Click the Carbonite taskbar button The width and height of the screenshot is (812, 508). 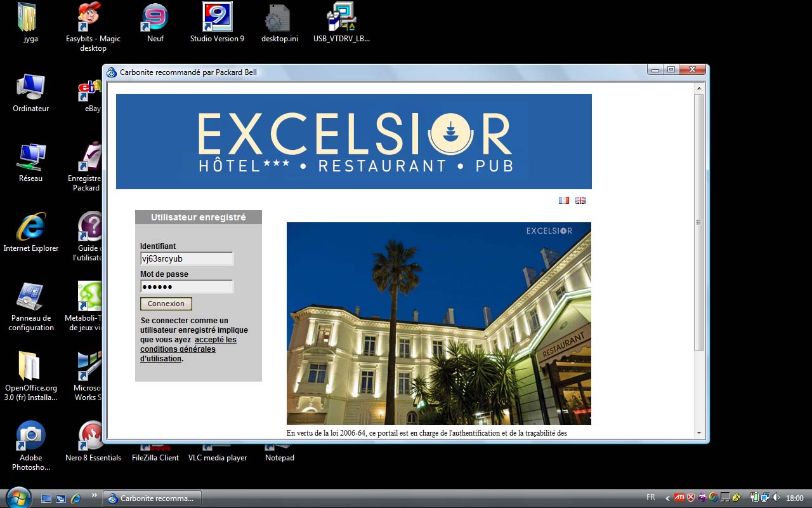[x=152, y=498]
